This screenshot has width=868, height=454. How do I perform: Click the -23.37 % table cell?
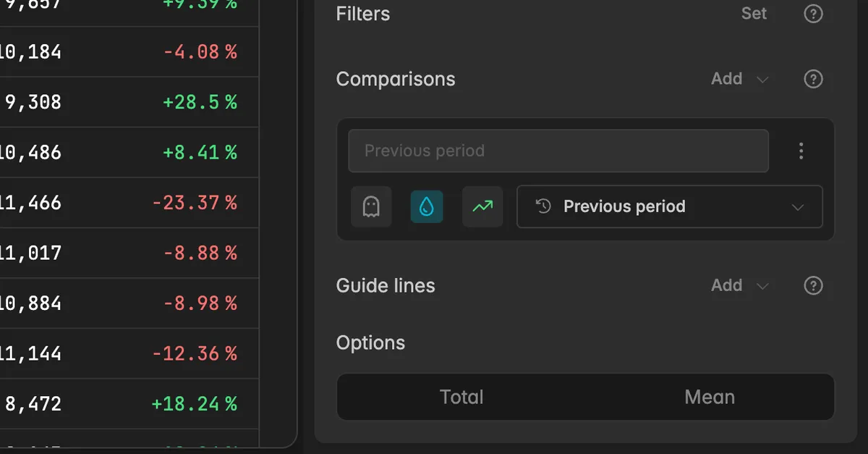coord(195,203)
